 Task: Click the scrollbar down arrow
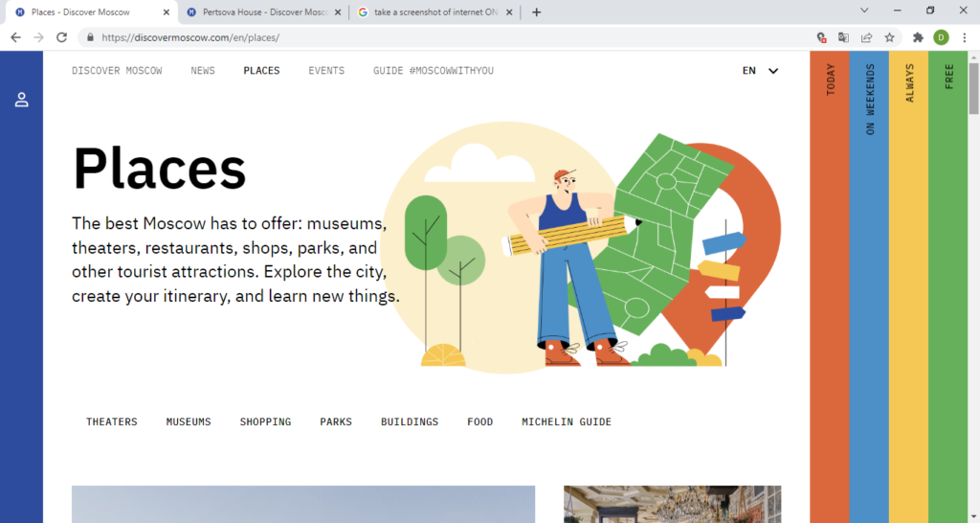point(973,516)
